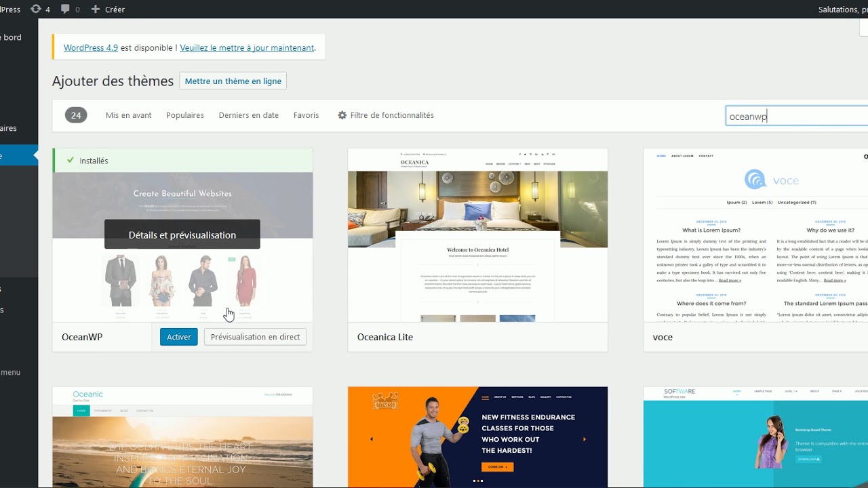Click Mettre un thème en ligne button
868x488 pixels.
point(233,81)
